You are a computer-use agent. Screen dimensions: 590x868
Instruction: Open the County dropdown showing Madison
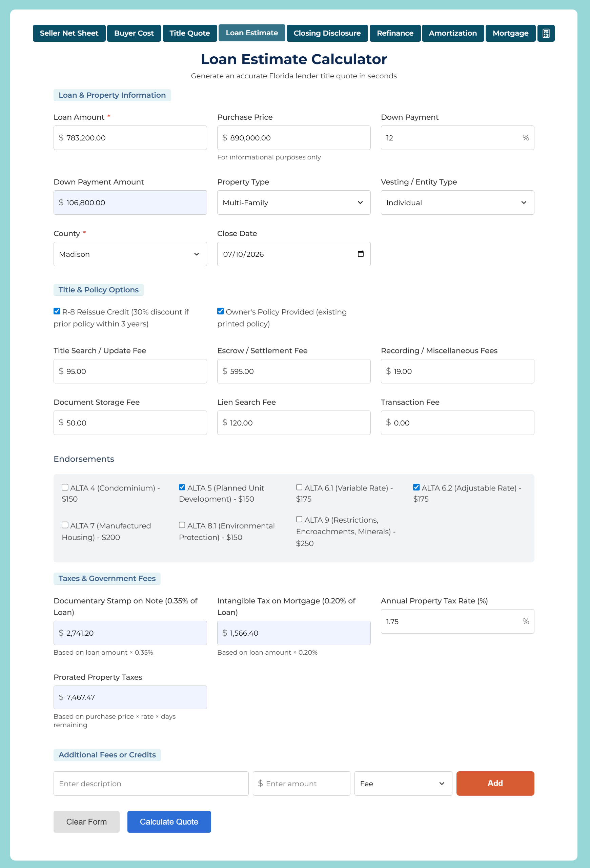click(x=130, y=254)
